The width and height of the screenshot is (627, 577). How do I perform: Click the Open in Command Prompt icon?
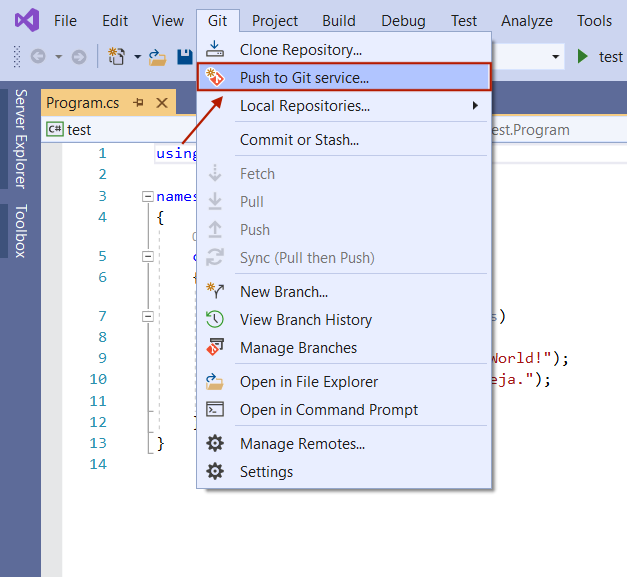[x=214, y=410]
